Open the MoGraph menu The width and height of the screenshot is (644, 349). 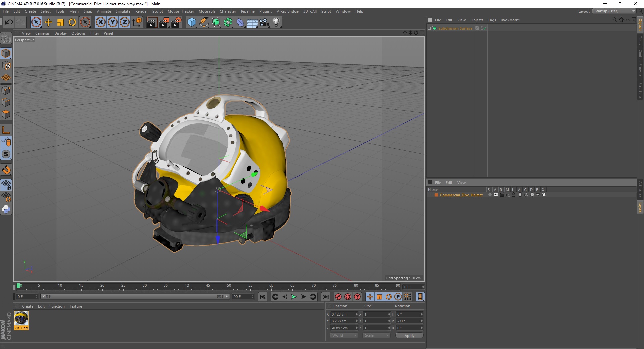tap(206, 11)
